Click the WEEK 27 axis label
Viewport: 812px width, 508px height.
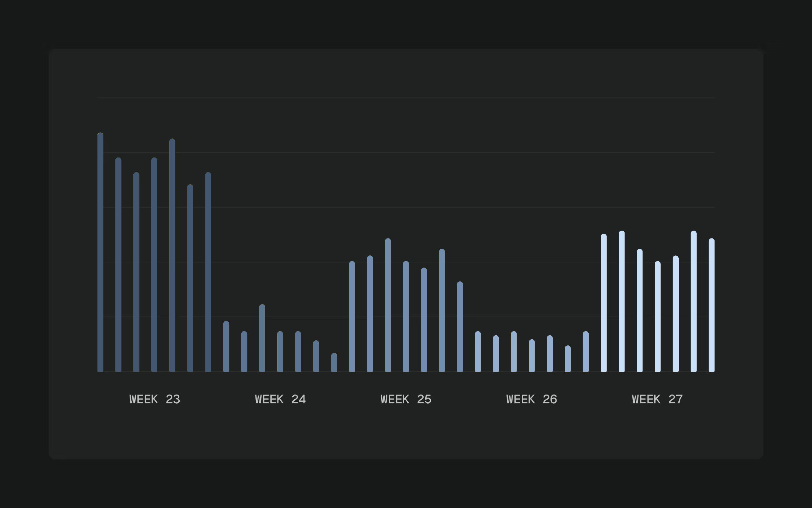pos(657,400)
